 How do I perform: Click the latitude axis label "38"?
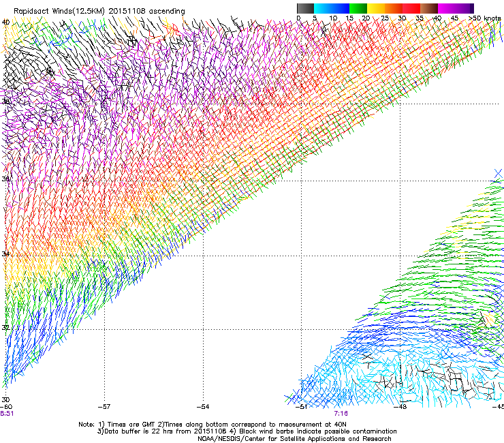pyautogui.click(x=5, y=102)
